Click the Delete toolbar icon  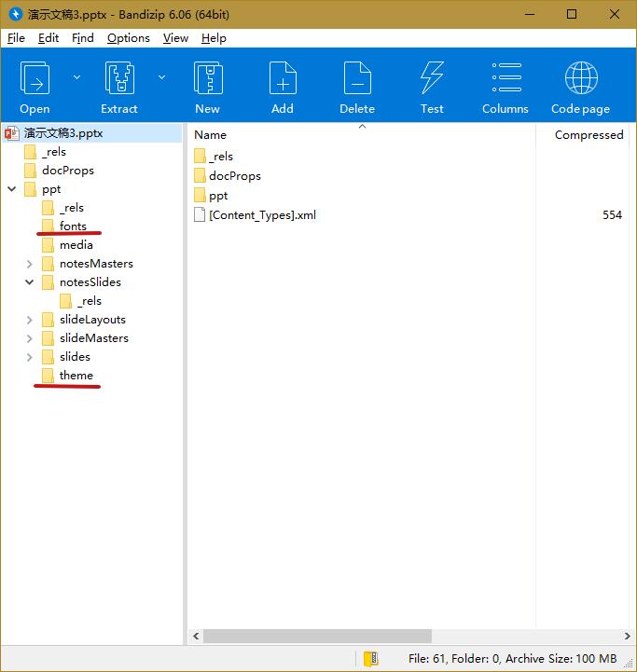(x=357, y=79)
